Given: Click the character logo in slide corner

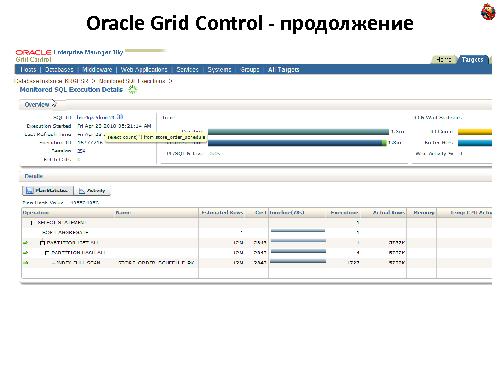Looking at the screenshot, I should point(488,11).
